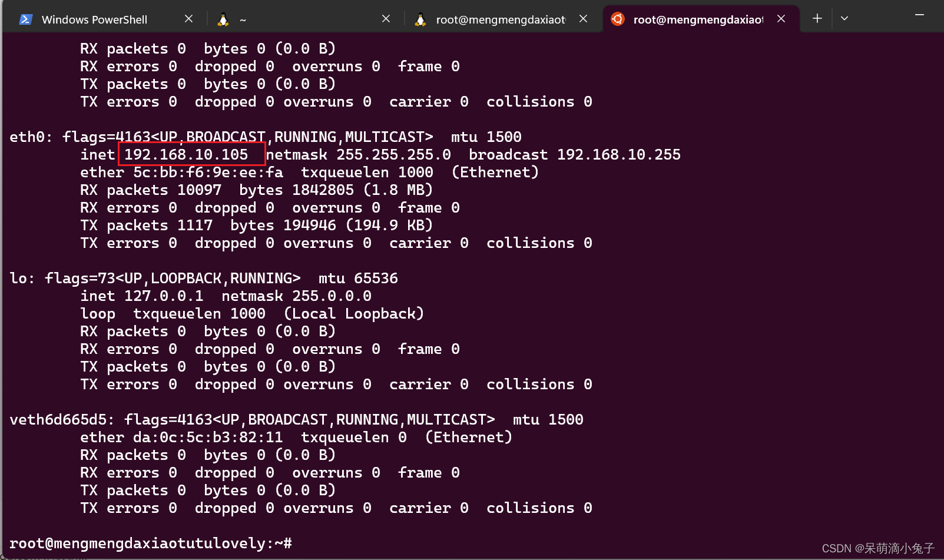Click the Ubuntu circle-of-friends logo
944x560 pixels.
pyautogui.click(x=617, y=19)
